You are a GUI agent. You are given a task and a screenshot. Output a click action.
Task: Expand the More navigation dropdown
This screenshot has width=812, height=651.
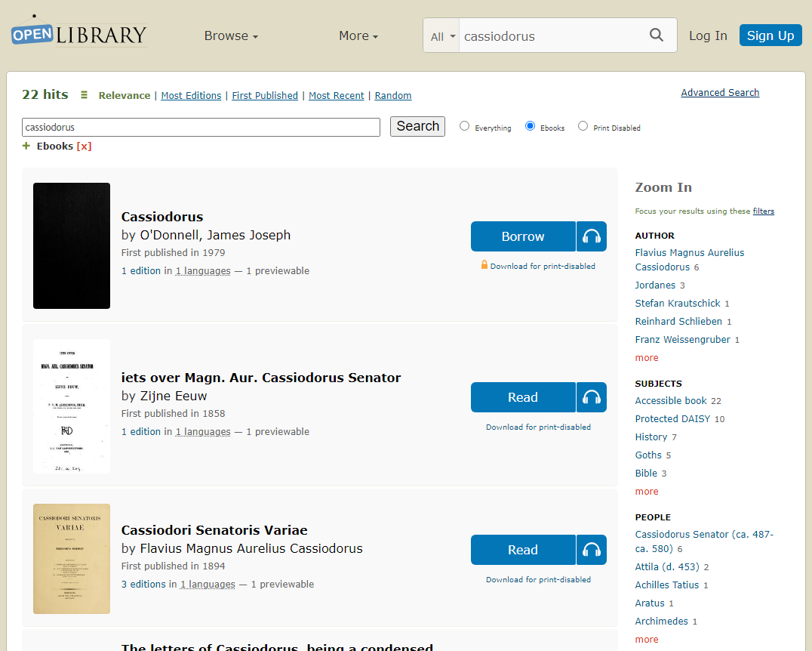357,35
